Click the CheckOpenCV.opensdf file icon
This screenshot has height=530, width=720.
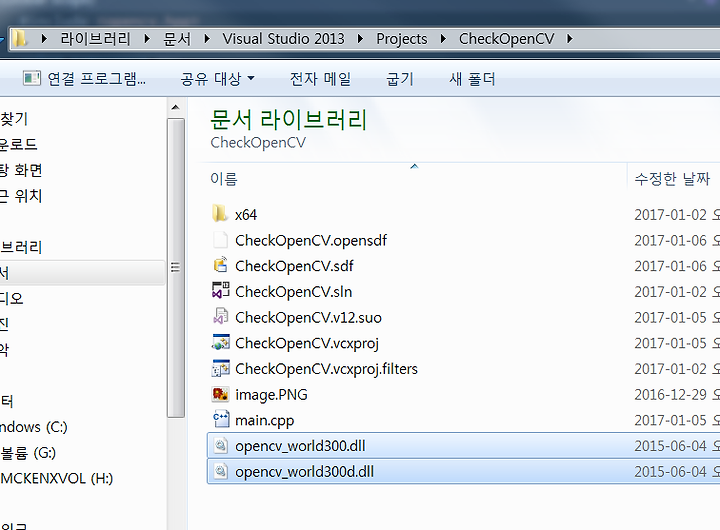pos(220,240)
